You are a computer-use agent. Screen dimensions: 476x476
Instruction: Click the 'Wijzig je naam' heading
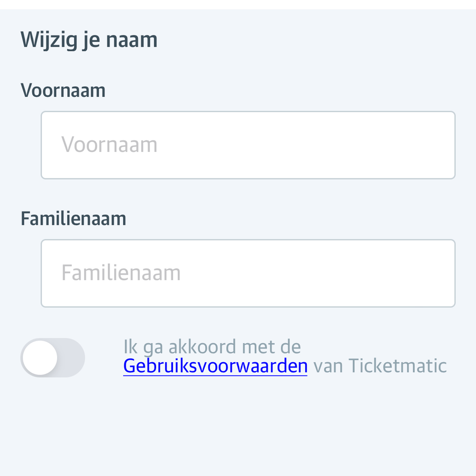[x=89, y=40]
